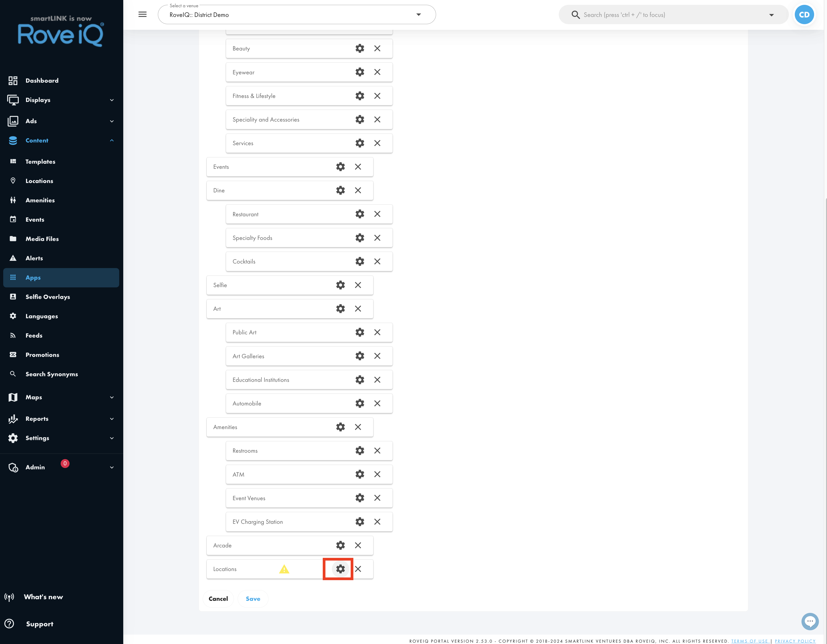
Task: Delete the Public Art row
Action: point(377,332)
